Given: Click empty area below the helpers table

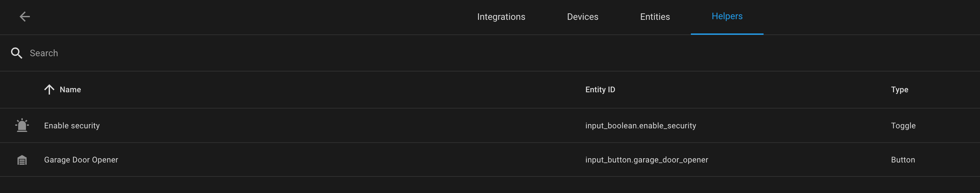Looking at the screenshot, I should [490, 185].
